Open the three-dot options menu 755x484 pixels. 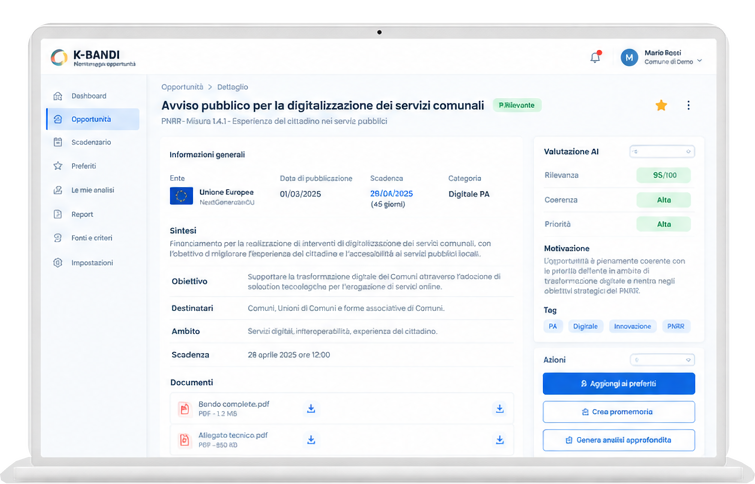pyautogui.click(x=689, y=105)
